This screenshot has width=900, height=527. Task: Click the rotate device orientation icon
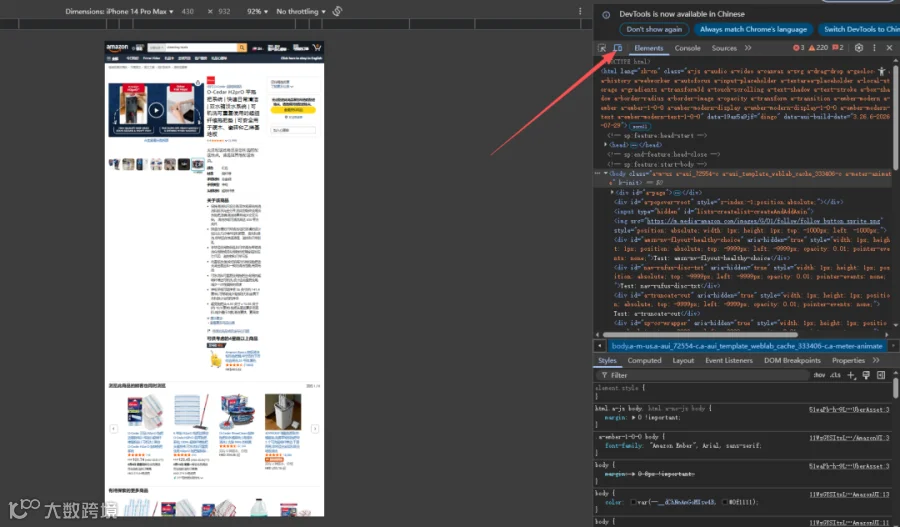coord(338,11)
